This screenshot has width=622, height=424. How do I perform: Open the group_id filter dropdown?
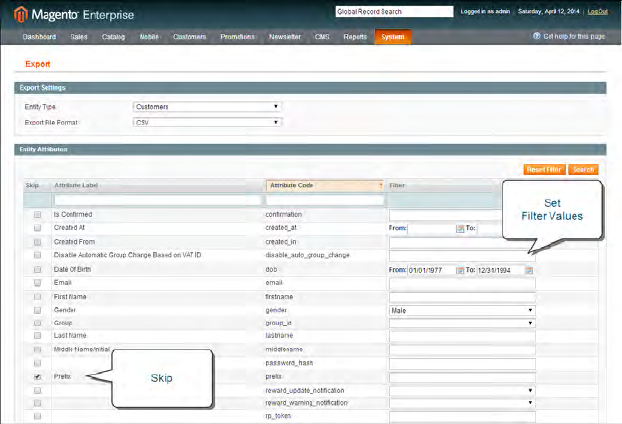pyautogui.click(x=462, y=323)
